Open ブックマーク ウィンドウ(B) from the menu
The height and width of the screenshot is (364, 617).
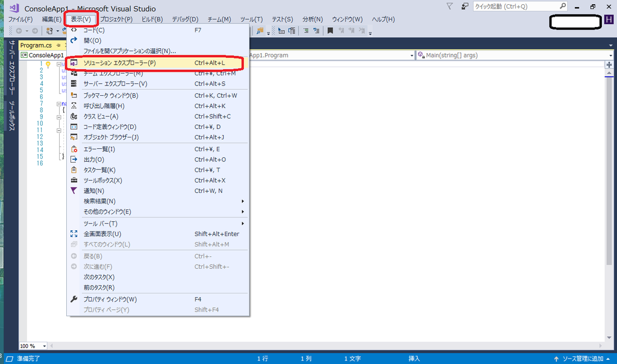pos(158,96)
